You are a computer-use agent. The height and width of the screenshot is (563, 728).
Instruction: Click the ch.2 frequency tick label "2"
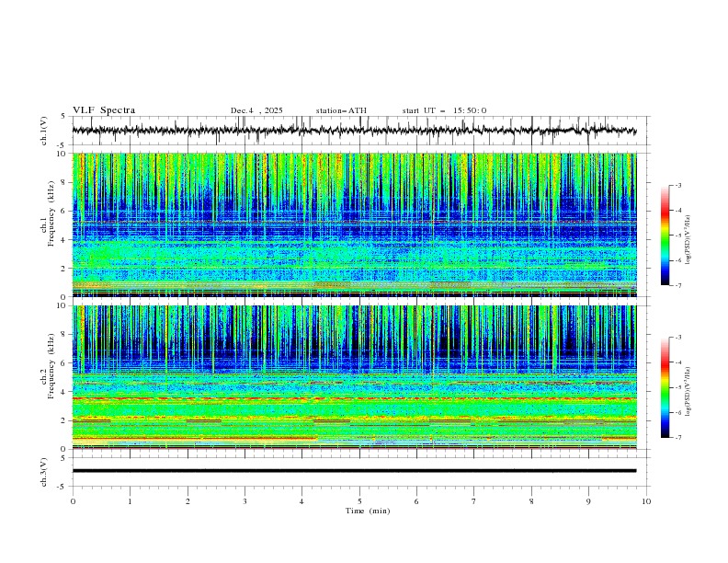coord(64,420)
